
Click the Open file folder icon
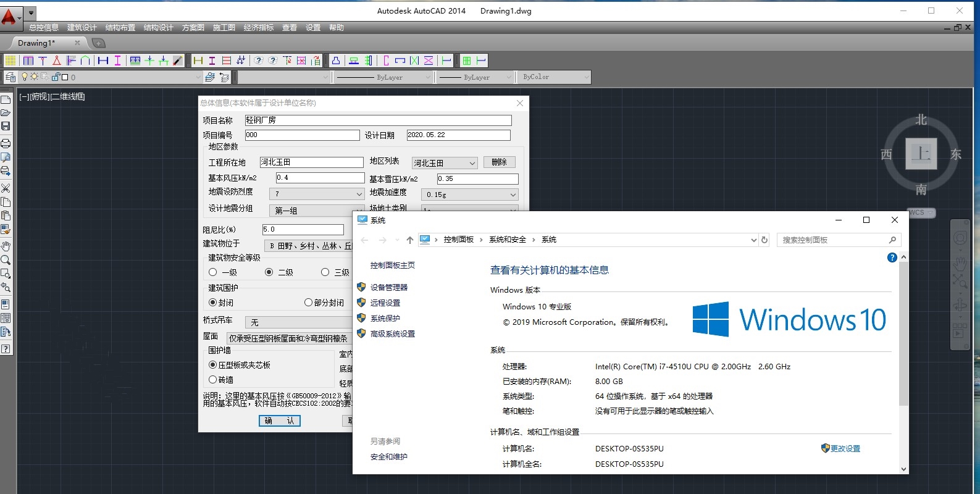[6, 113]
